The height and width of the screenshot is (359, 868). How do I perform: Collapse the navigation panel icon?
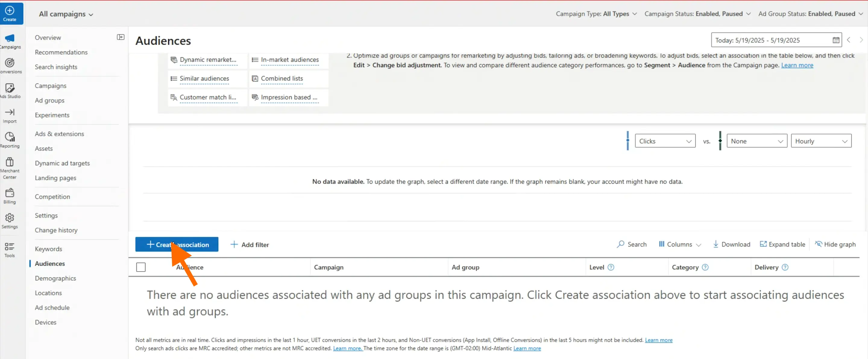(121, 37)
